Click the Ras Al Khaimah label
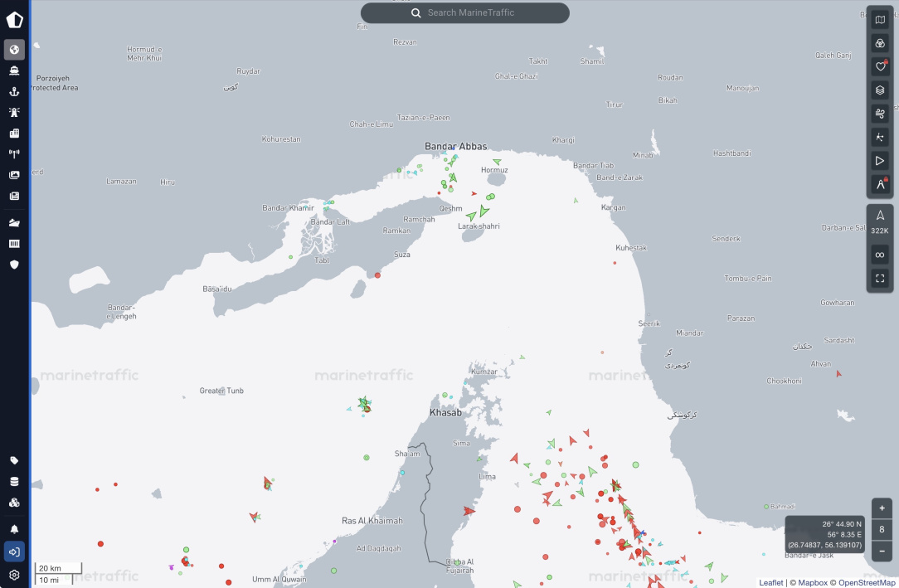This screenshot has width=899, height=588. point(372,521)
